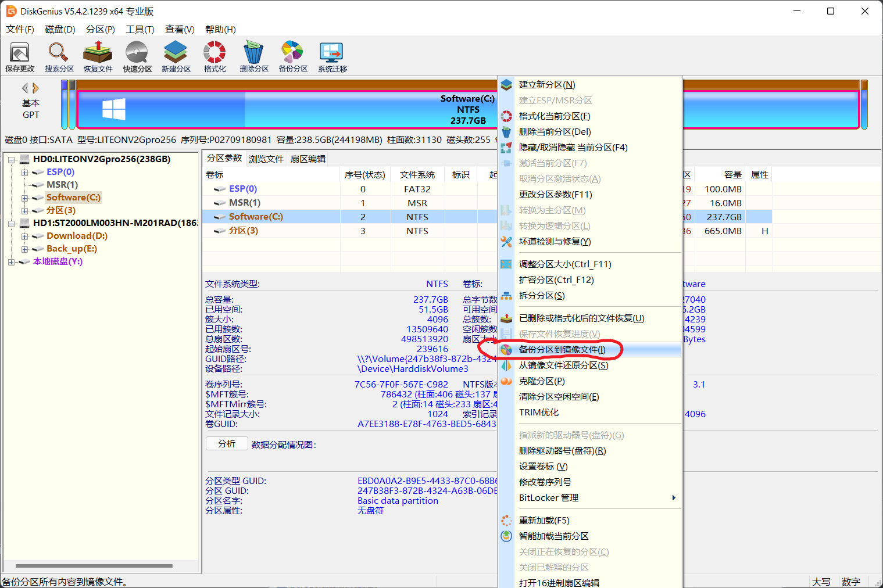Expand the 本地磁盘(Y:) tree node

pyautogui.click(x=12, y=261)
